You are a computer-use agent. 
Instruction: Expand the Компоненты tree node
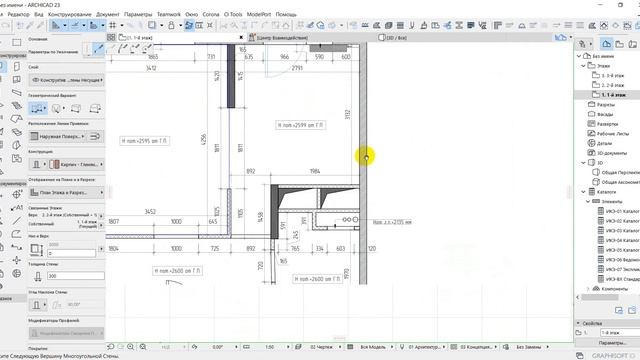click(x=588, y=289)
